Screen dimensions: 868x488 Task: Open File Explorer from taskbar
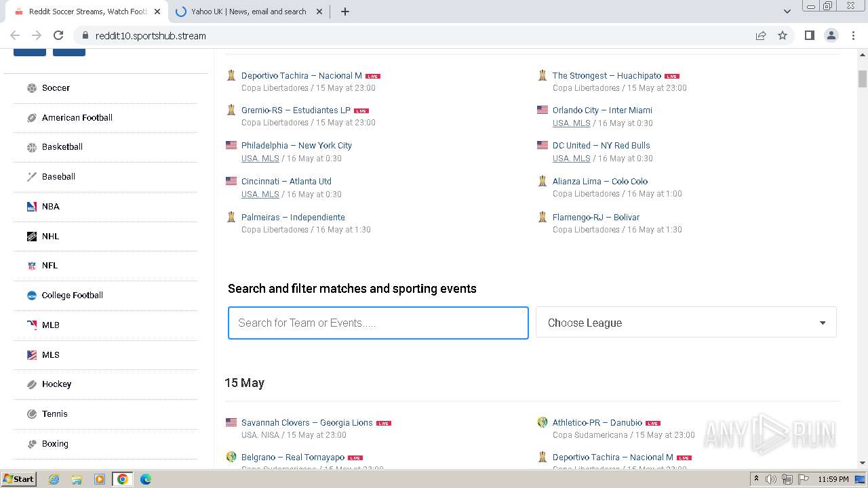tap(77, 479)
